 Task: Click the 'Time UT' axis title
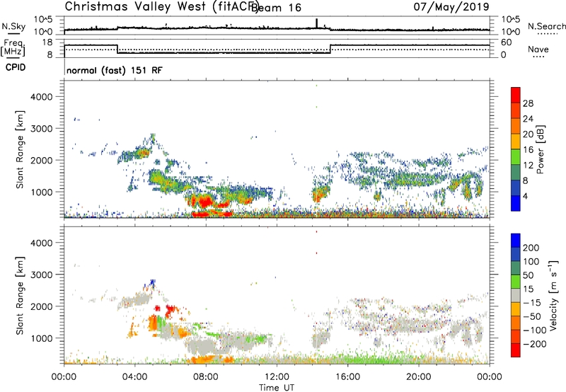click(277, 387)
